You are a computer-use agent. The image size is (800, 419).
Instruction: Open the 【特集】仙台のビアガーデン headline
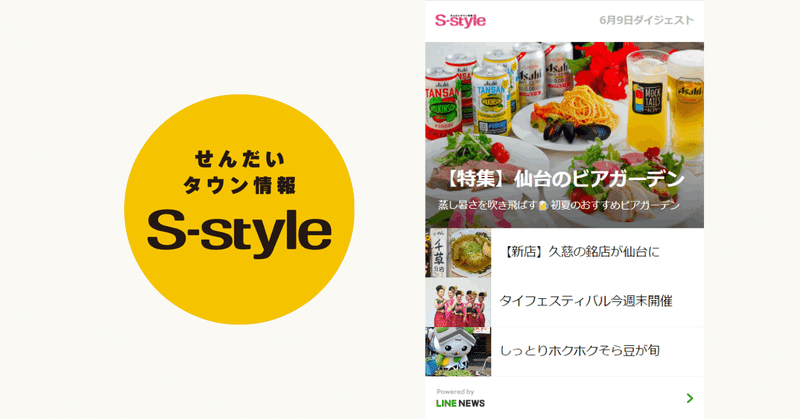click(564, 179)
